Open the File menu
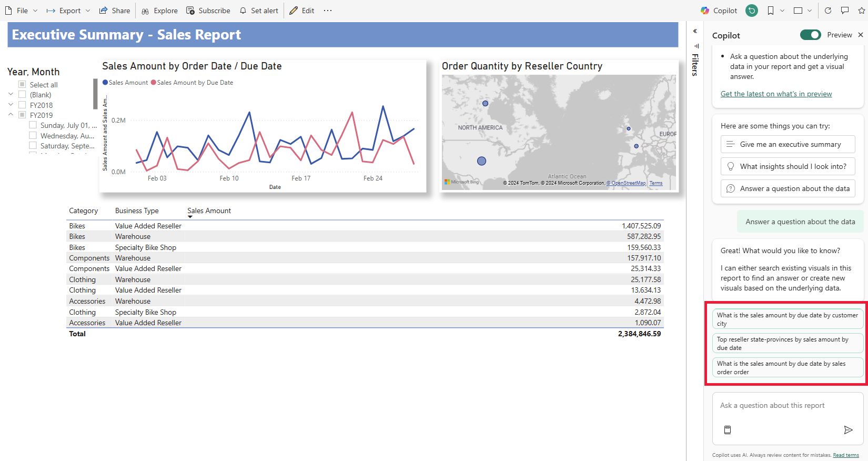Screen dimensions: 868x461 click(21, 11)
